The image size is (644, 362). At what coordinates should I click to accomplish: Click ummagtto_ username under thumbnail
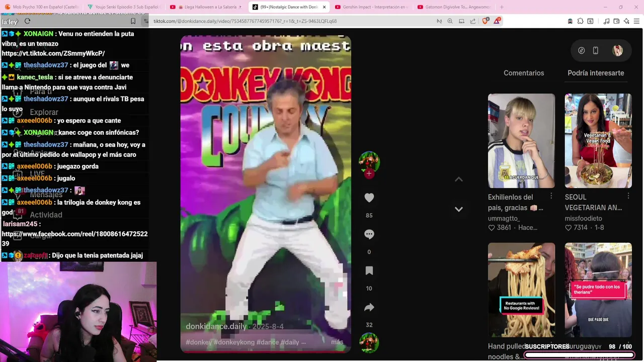click(504, 218)
